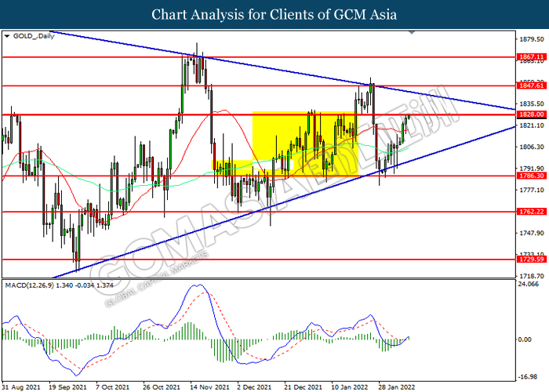Click the 1806.30 price axis value

(532, 147)
